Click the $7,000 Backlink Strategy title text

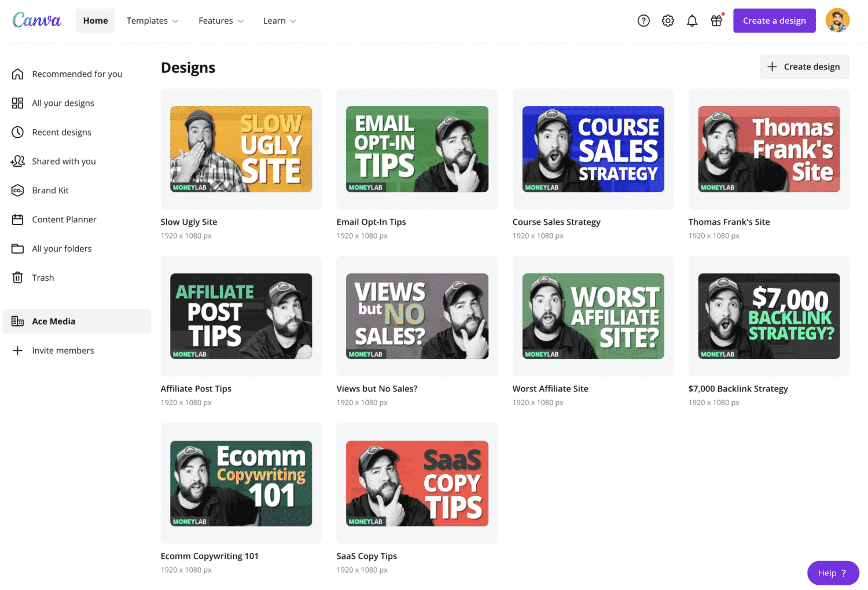(738, 389)
